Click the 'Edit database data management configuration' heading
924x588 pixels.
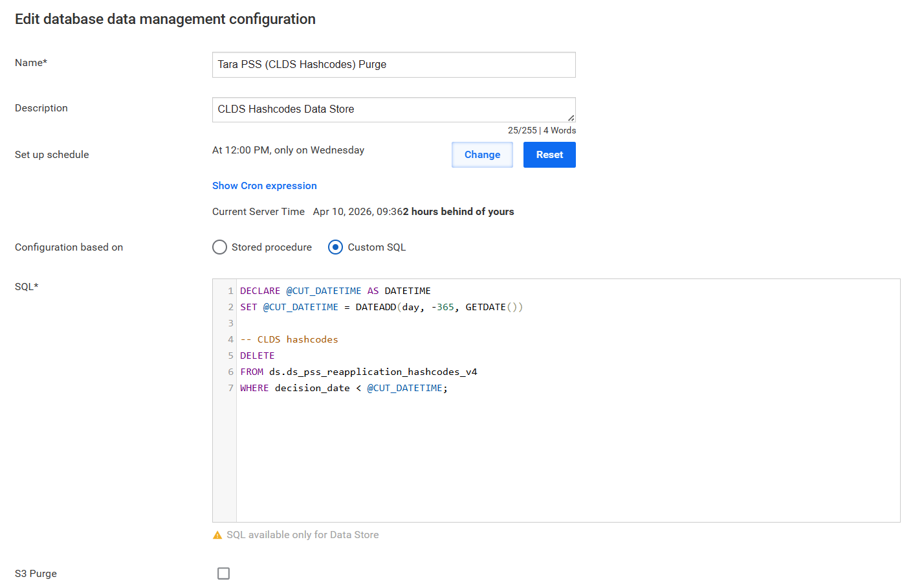165,19
